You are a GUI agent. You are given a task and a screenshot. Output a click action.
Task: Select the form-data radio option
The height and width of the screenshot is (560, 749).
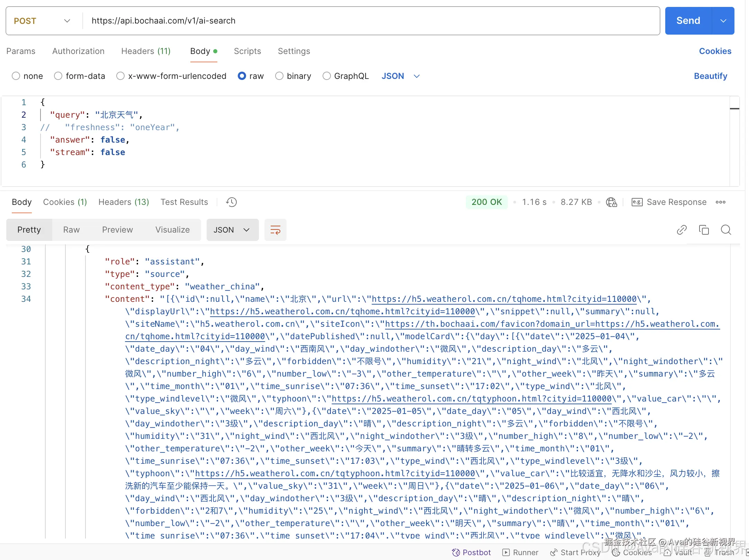click(58, 76)
